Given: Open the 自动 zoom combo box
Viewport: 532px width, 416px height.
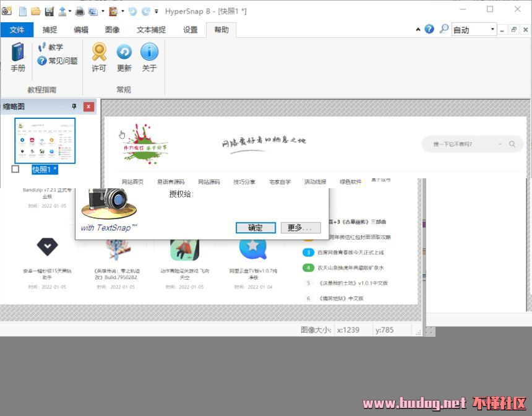Looking at the screenshot, I should click(x=474, y=30).
